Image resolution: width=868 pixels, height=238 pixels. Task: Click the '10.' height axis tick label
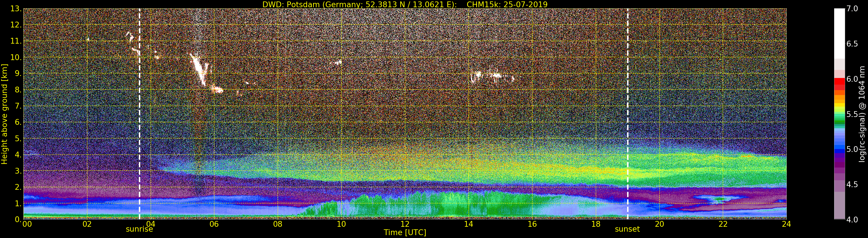pos(16,57)
